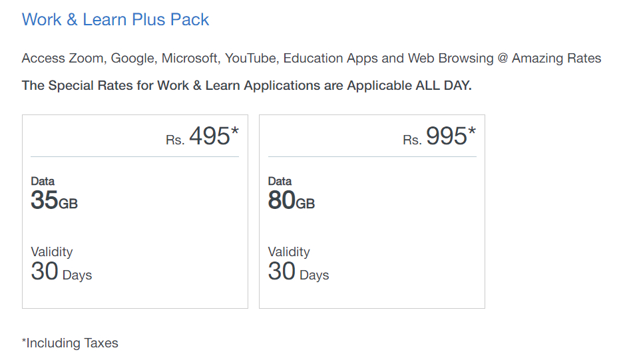Click the Validity label in the 495 pack
This screenshot has width=639, height=364.
[x=51, y=252]
